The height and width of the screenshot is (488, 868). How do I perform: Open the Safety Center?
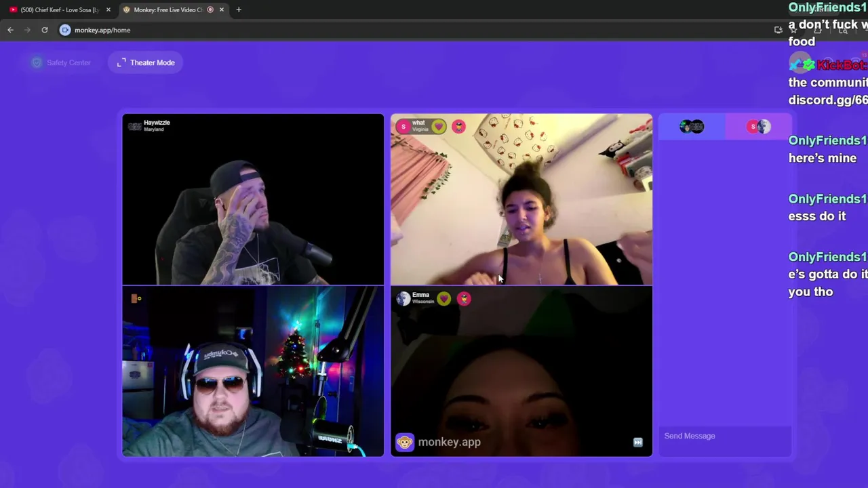(x=61, y=62)
